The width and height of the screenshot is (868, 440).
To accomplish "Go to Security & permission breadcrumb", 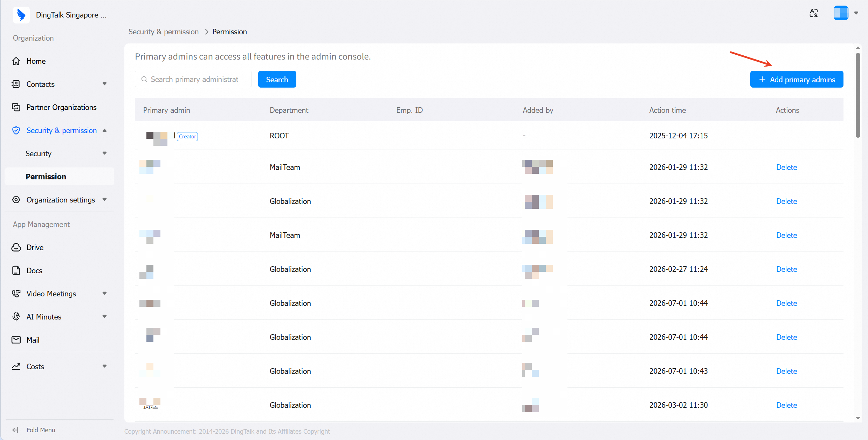I will [164, 32].
